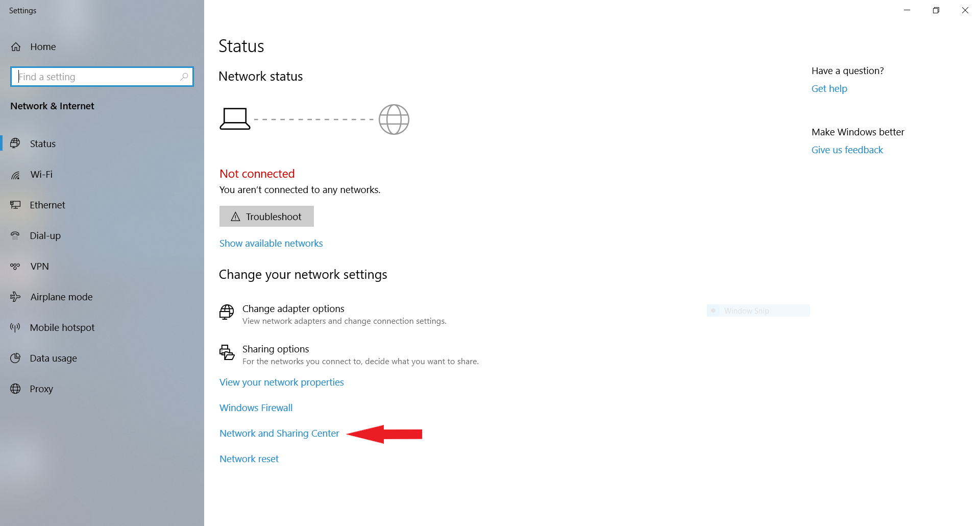Viewport: 980px width, 526px height.
Task: Click the VPN icon in sidebar
Action: (x=15, y=266)
